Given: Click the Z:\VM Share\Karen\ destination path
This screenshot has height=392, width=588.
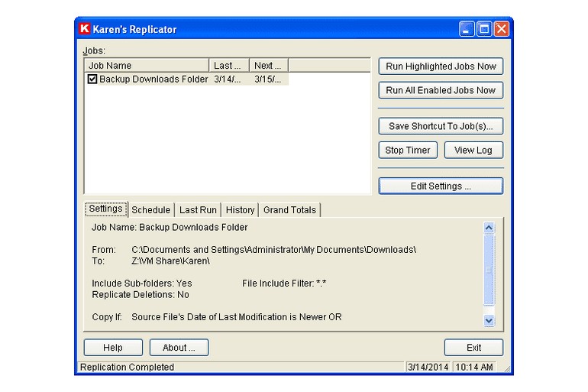Looking at the screenshot, I should coord(170,261).
